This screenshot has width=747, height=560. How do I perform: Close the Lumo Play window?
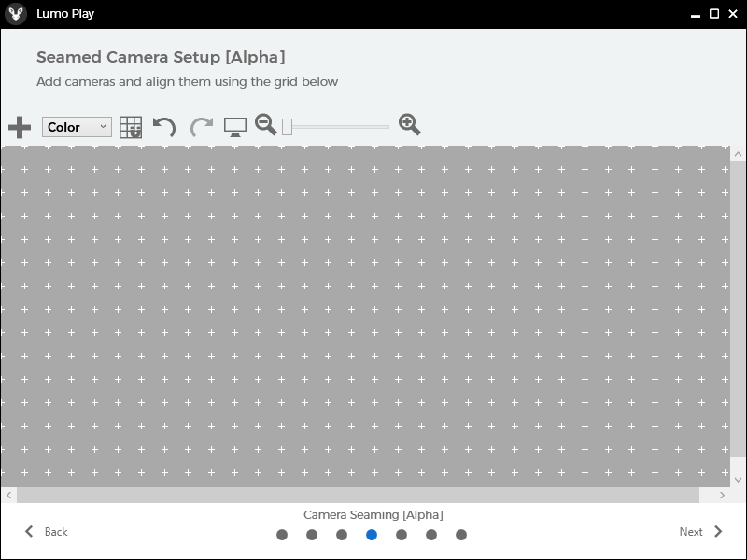733,14
